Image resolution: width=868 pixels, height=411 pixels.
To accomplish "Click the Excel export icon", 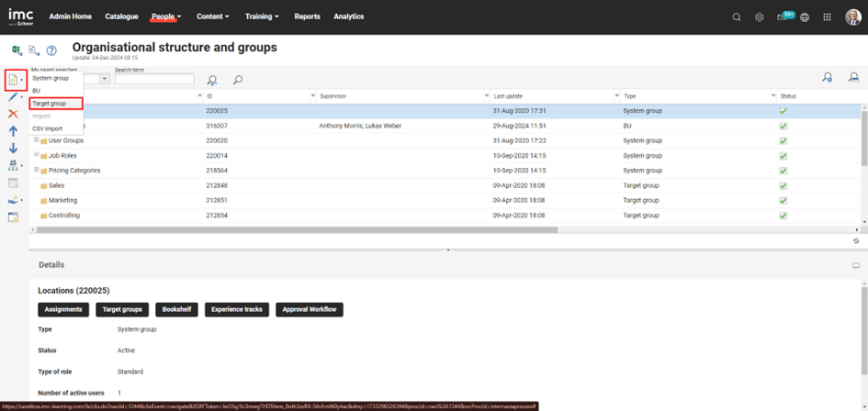I will pyautogui.click(x=17, y=51).
